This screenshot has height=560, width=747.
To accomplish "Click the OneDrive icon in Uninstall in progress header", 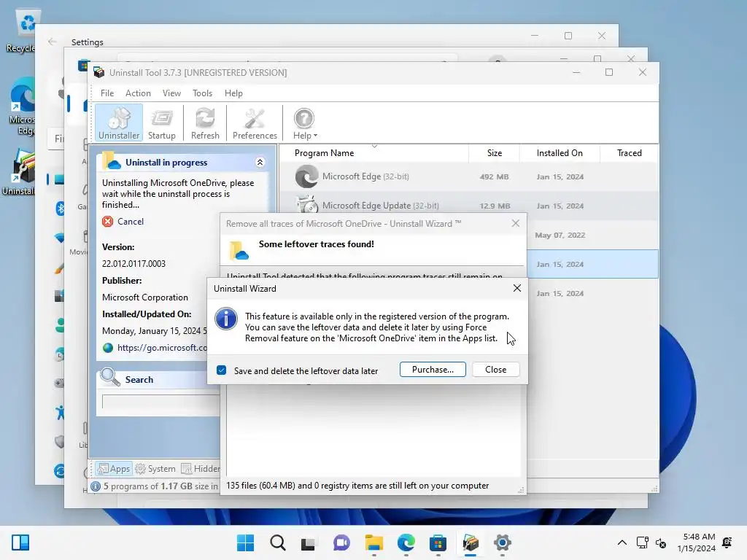I will (x=112, y=161).
